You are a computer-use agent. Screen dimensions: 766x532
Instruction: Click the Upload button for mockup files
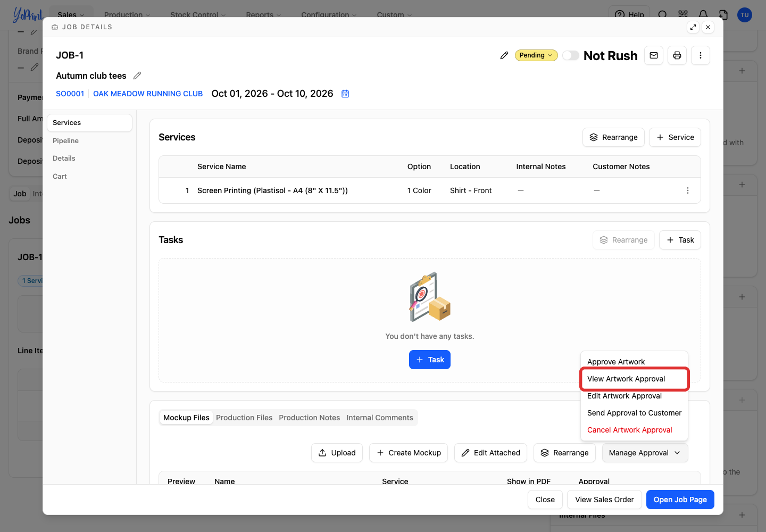click(337, 453)
